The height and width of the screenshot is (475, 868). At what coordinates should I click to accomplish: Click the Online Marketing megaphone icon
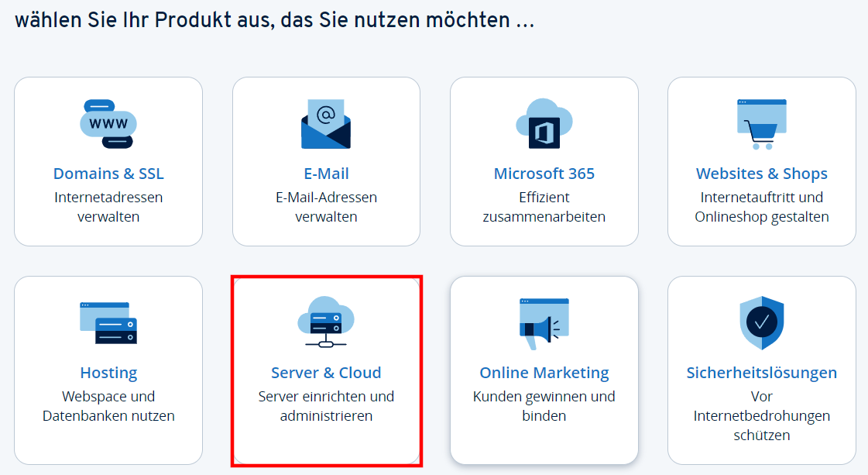(544, 324)
